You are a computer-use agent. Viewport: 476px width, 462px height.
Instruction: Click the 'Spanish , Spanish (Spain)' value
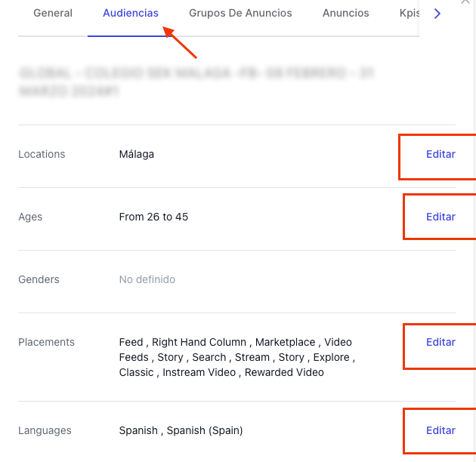(x=181, y=430)
